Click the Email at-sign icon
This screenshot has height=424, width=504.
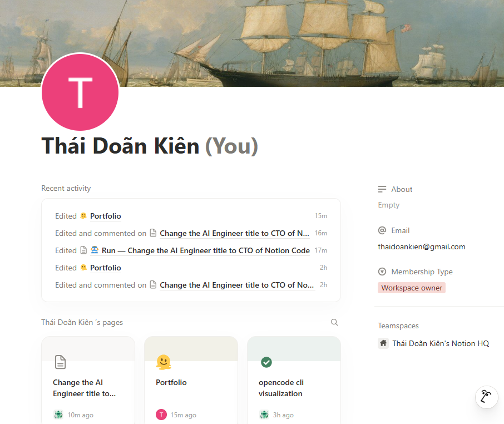(x=382, y=230)
